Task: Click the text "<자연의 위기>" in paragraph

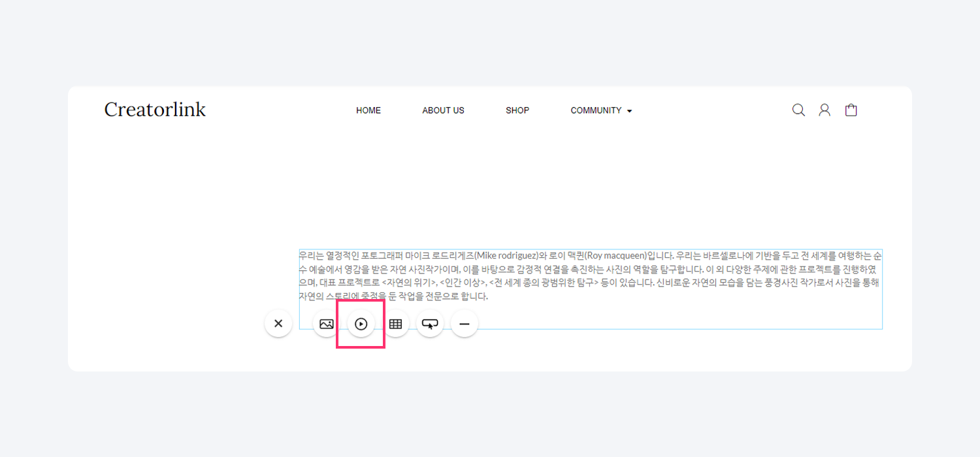Action: pyautogui.click(x=410, y=283)
